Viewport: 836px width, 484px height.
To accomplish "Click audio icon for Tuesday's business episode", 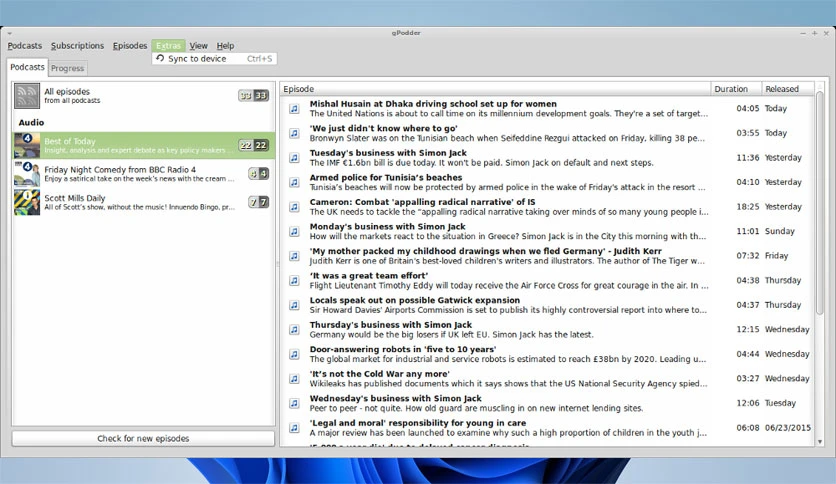I will (x=294, y=158).
